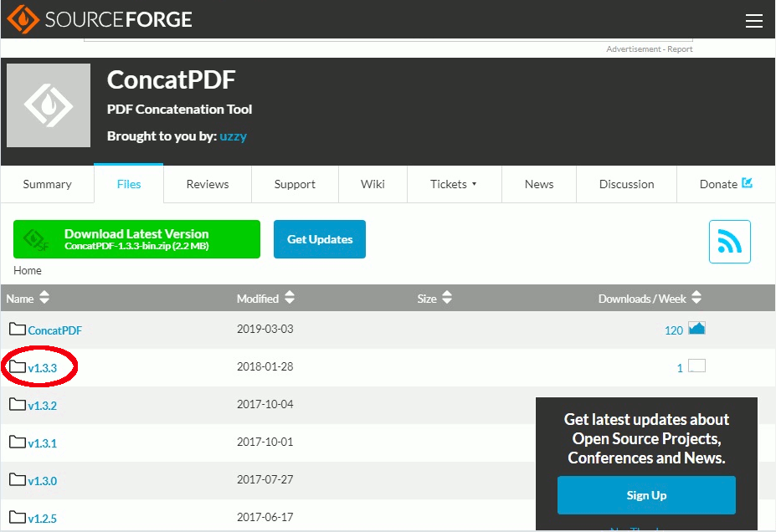The width and height of the screenshot is (776, 532).
Task: Click the v1.3.0 folder icon
Action: point(18,479)
